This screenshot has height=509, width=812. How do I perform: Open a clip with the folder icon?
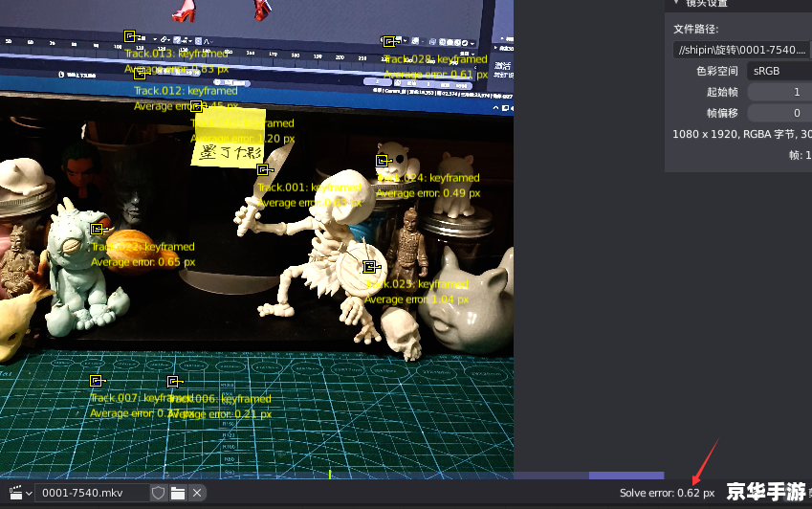(178, 493)
